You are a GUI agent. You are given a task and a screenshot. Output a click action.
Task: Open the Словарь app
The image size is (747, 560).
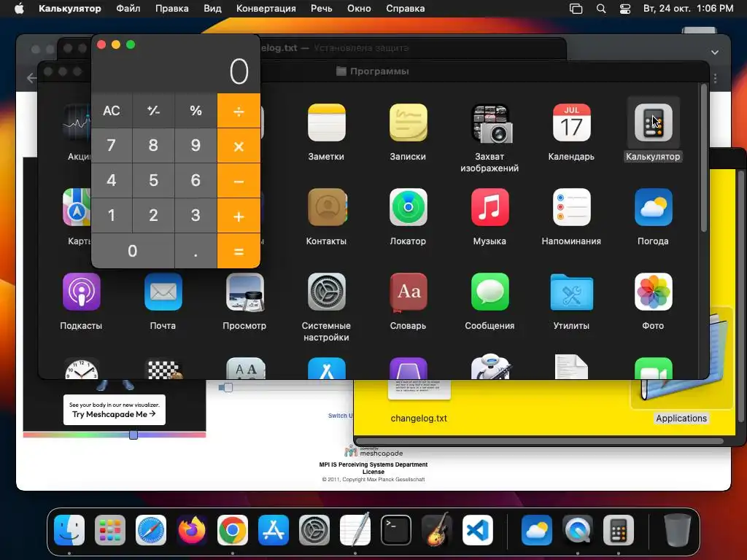point(409,292)
